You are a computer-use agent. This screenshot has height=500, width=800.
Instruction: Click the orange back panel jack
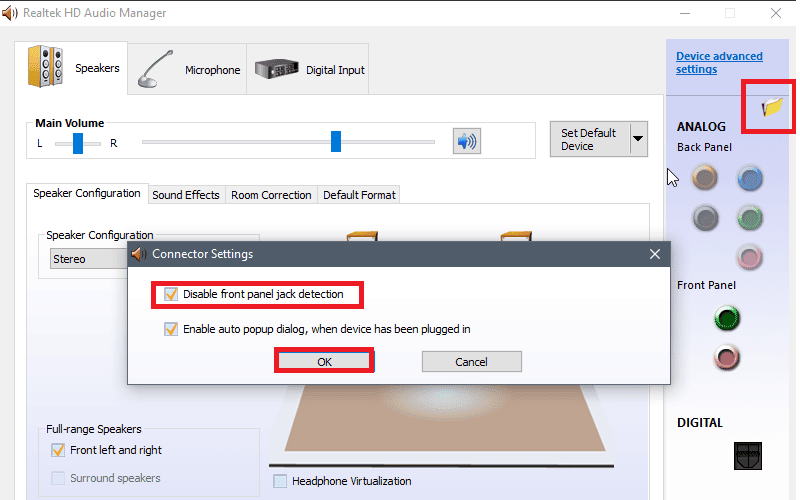click(705, 178)
